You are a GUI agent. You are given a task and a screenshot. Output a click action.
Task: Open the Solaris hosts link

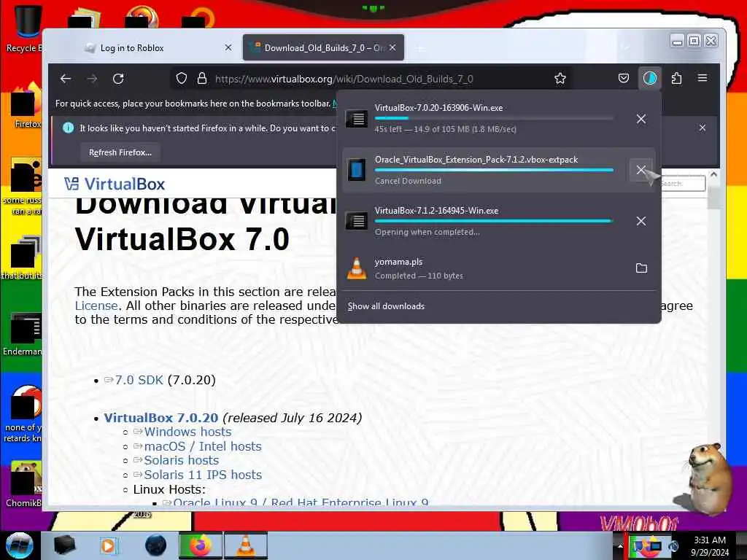coord(182,461)
